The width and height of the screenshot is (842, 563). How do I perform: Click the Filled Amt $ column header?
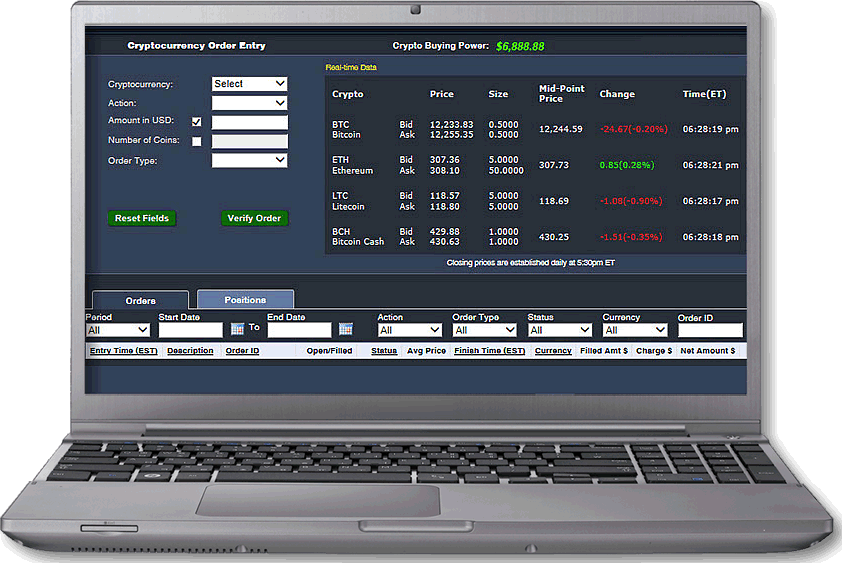click(604, 351)
